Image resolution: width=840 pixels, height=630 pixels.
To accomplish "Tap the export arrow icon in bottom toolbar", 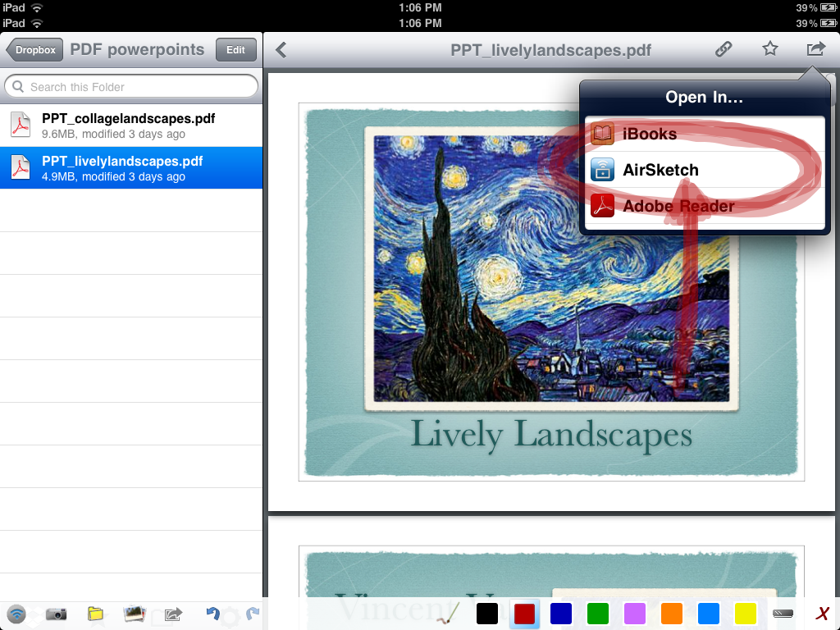I will tap(173, 614).
